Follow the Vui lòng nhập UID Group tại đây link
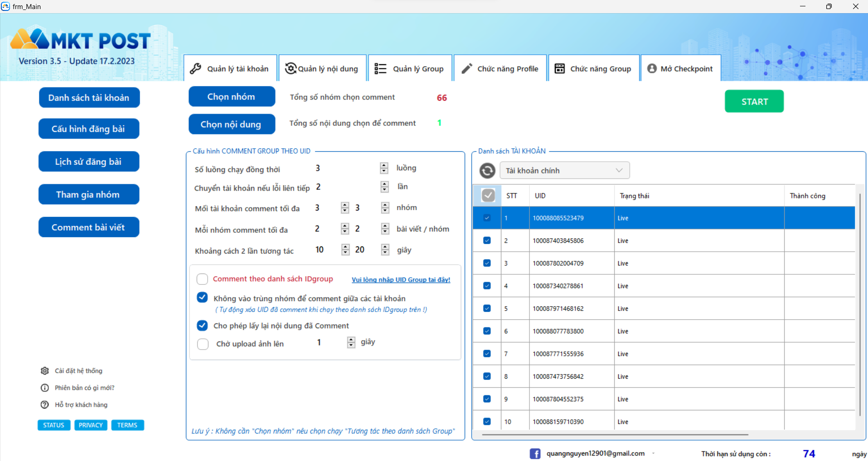This screenshot has height=461, width=868. pos(401,280)
